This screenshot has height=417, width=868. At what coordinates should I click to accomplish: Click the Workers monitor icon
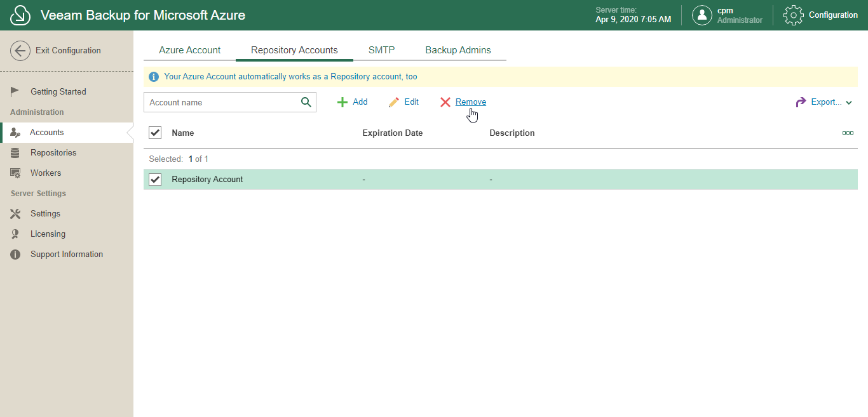click(x=16, y=173)
